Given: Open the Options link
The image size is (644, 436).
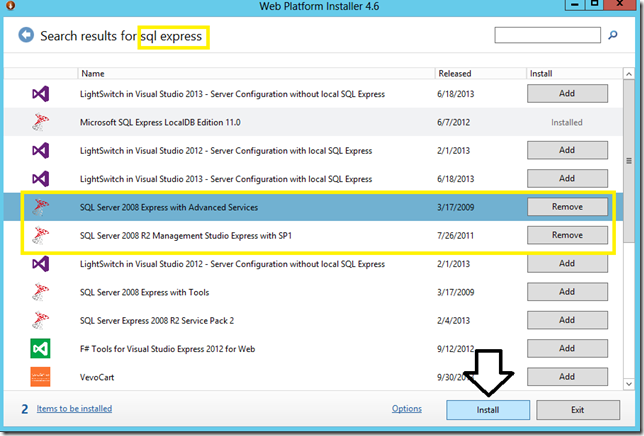Looking at the screenshot, I should [x=407, y=408].
